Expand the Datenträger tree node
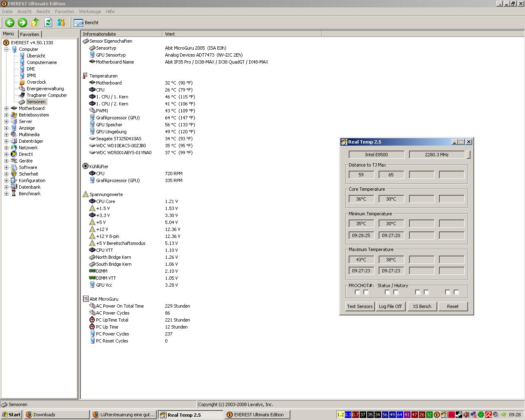 6,141
